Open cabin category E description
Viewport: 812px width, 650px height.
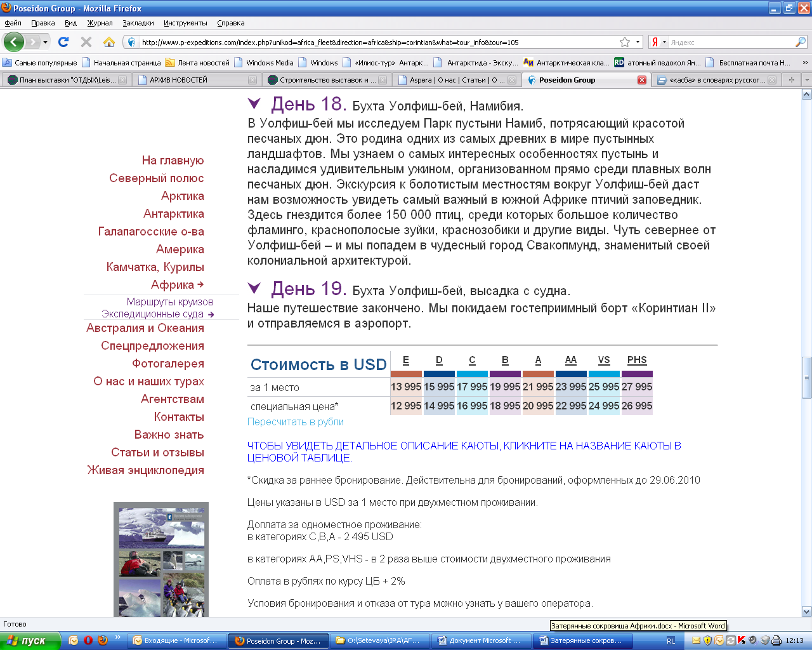click(406, 360)
